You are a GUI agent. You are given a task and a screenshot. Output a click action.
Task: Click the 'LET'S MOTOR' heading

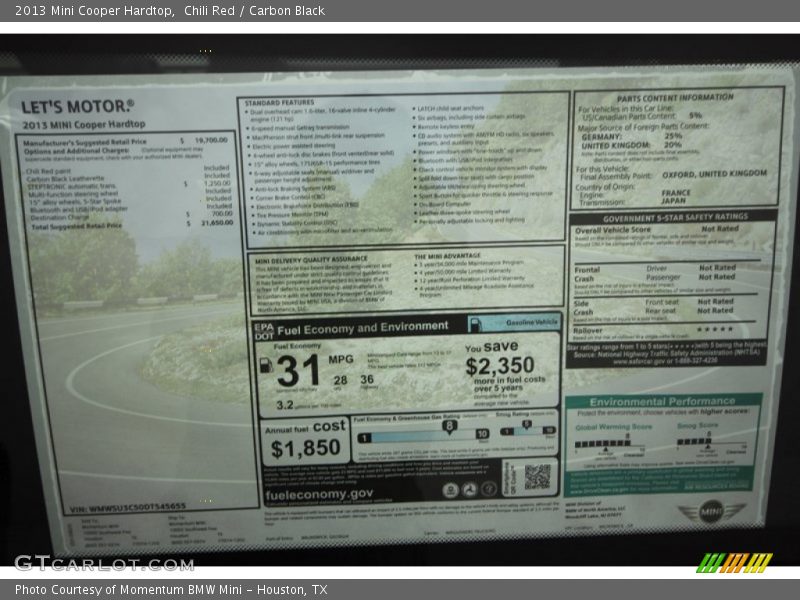click(78, 107)
